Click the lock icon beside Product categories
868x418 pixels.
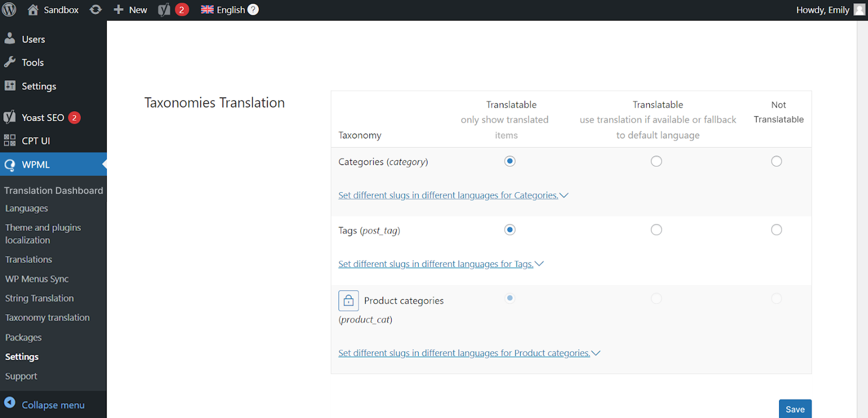[x=348, y=300]
